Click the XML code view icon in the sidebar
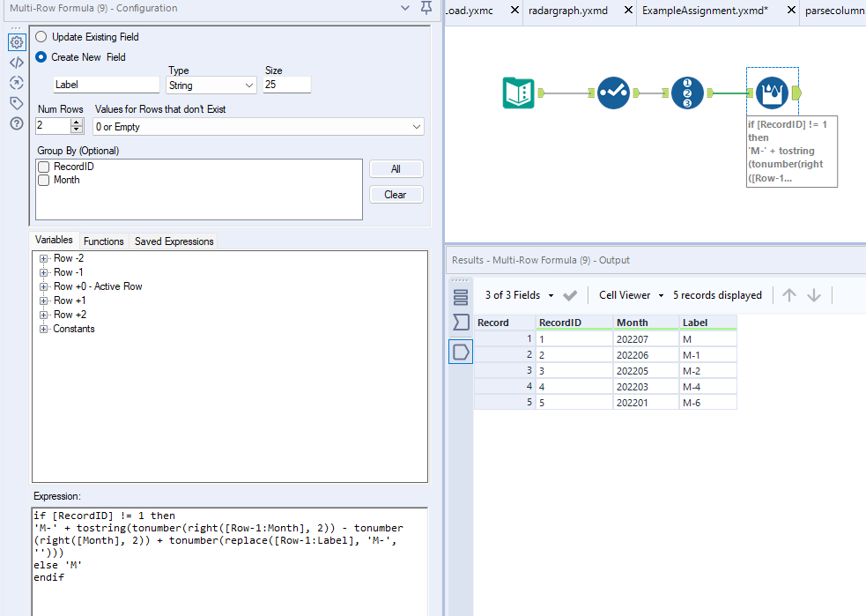The width and height of the screenshot is (866, 616). [x=16, y=62]
